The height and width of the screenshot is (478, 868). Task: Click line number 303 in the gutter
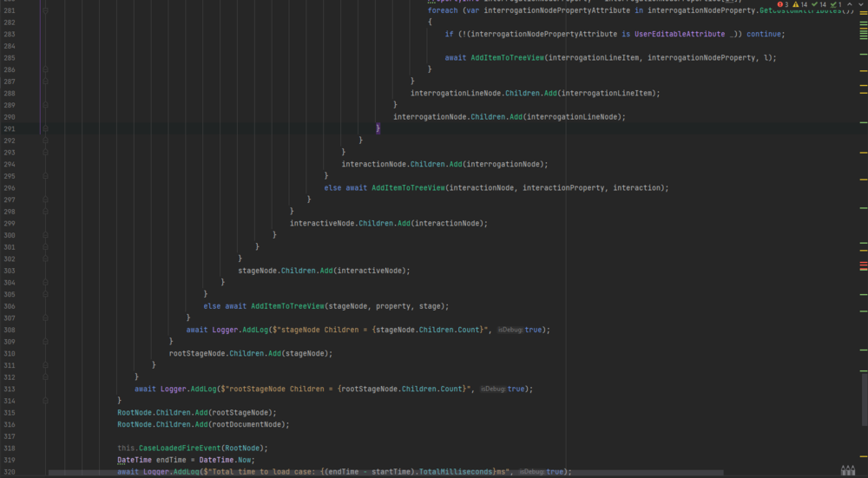[x=10, y=271]
